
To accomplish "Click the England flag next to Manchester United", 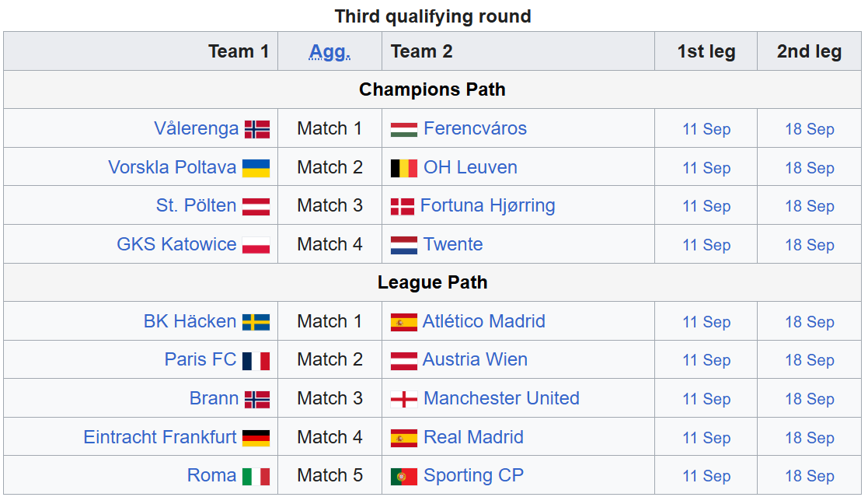I will (x=403, y=399).
